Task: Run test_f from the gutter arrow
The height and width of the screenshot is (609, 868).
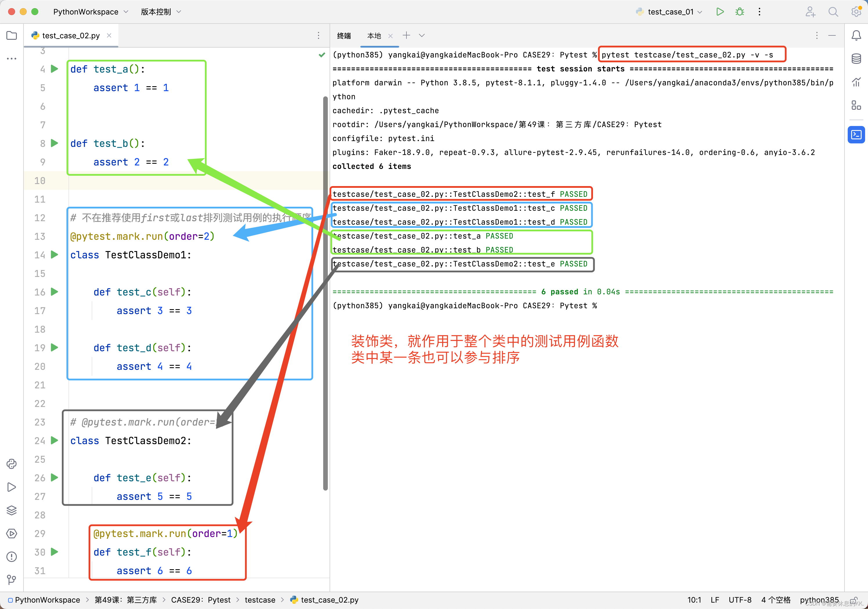Action: [55, 552]
